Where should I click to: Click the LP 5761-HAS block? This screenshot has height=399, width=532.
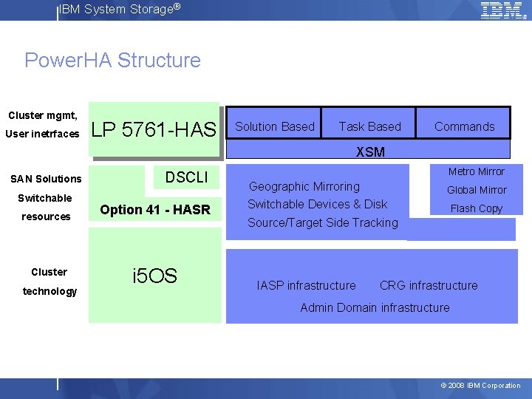(x=154, y=129)
